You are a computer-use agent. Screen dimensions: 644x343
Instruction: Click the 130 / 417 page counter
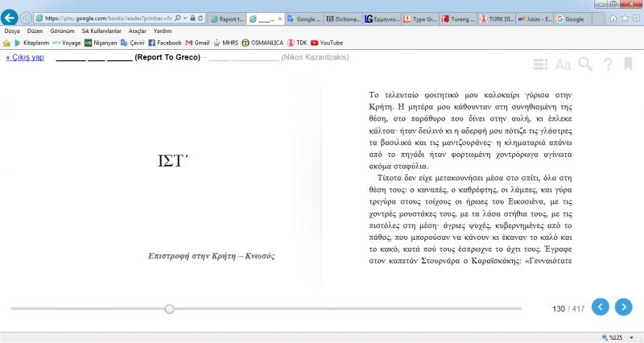[x=568, y=308]
